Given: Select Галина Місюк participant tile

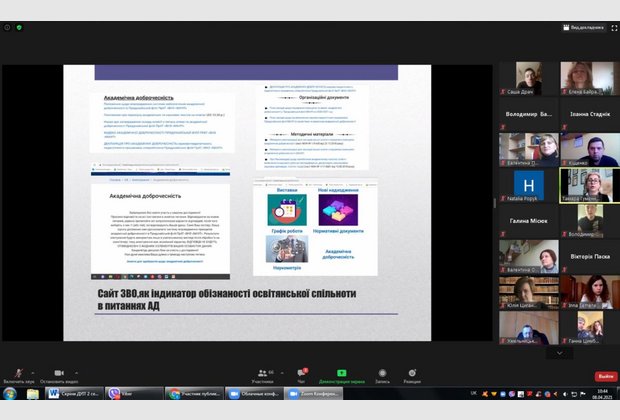Looking at the screenshot, I should 528,221.
